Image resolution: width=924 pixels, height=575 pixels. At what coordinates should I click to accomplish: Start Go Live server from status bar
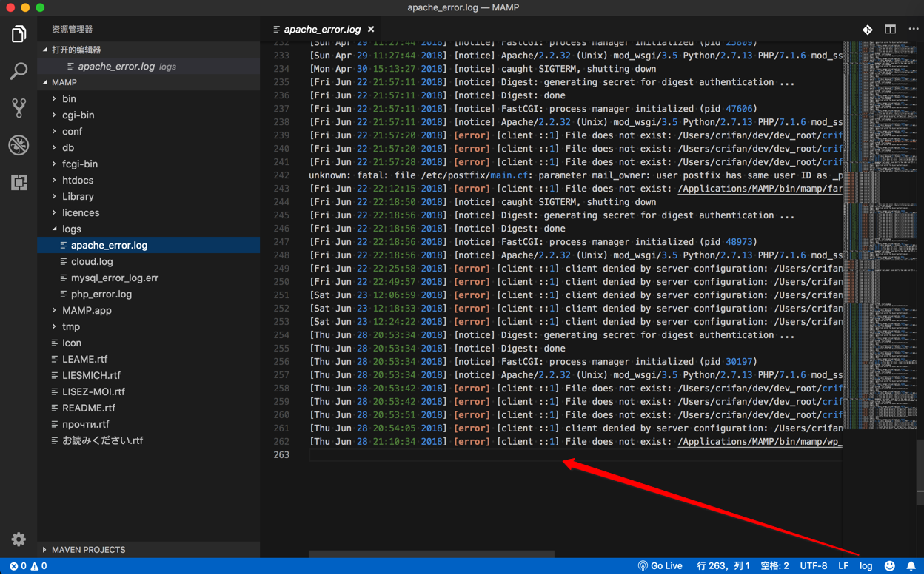coord(660,566)
